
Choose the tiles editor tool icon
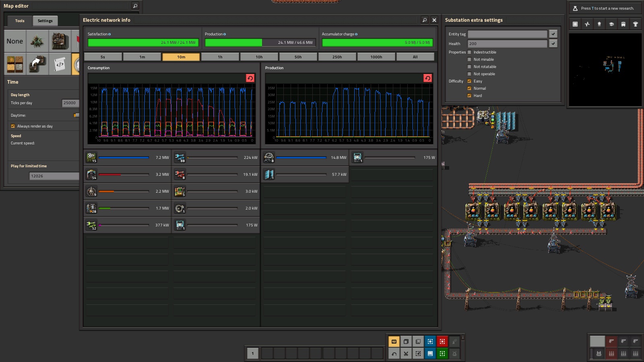(x=15, y=64)
